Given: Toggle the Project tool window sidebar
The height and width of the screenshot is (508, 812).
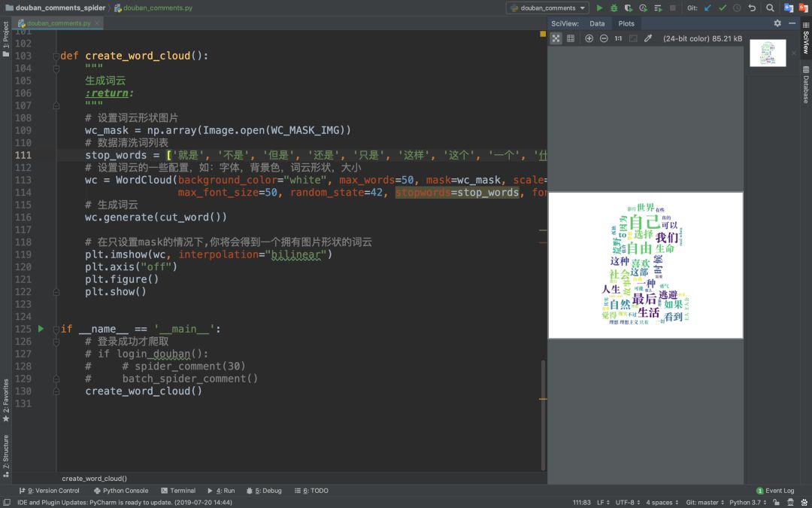Looking at the screenshot, I should coord(5,35).
